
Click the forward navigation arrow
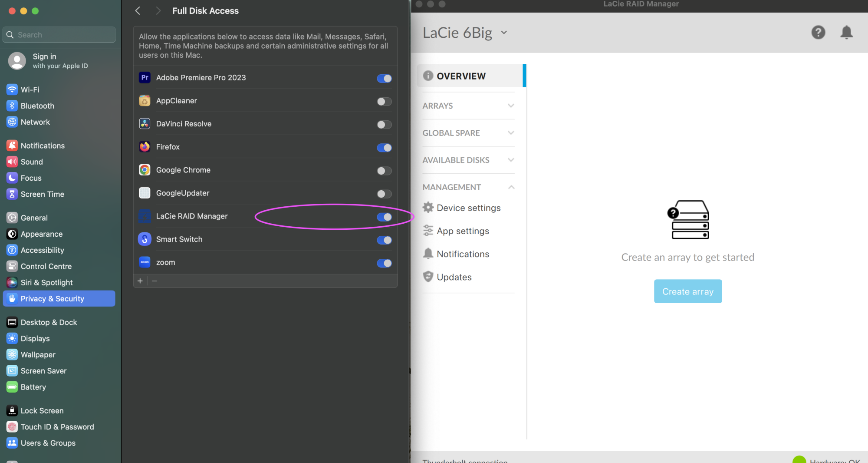click(158, 11)
